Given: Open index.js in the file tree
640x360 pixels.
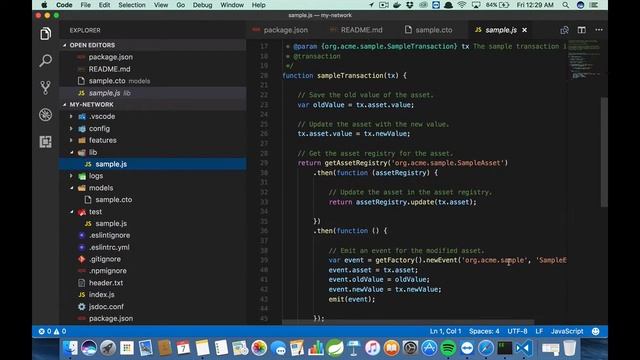Looking at the screenshot, I should click(101, 295).
